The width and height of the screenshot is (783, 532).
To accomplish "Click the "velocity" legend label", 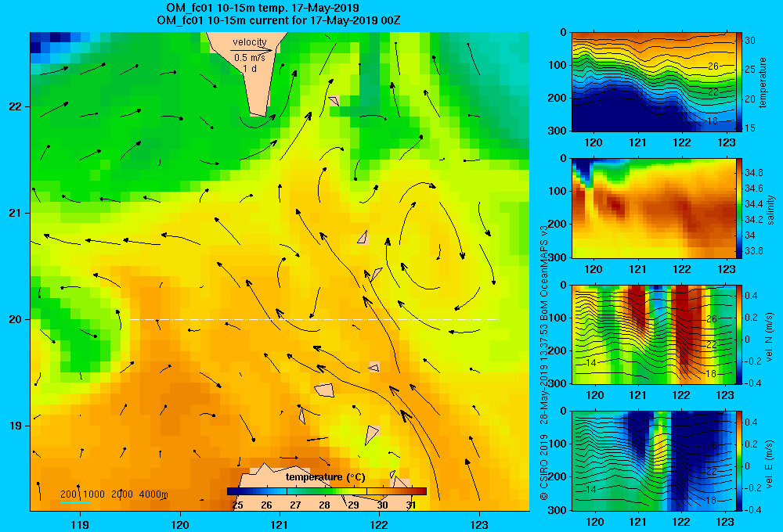I will pos(250,42).
